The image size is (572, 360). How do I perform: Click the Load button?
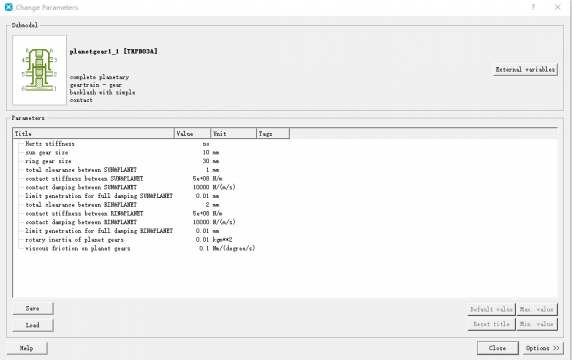(33, 325)
